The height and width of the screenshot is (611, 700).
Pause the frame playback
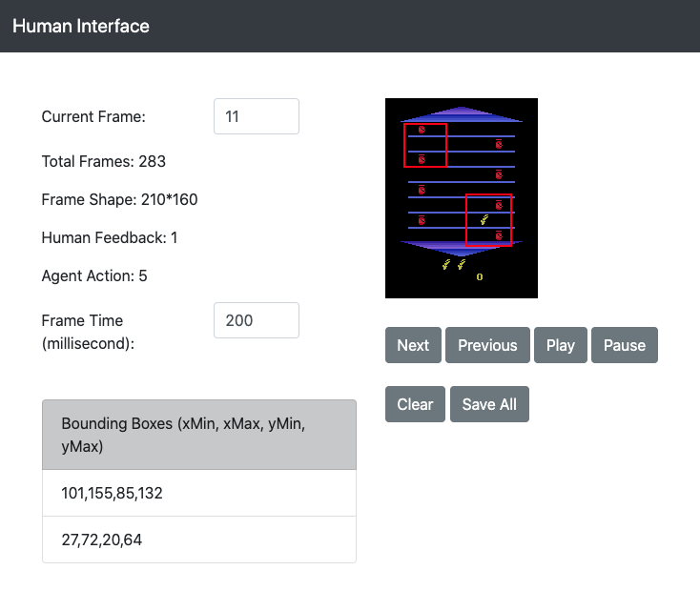point(624,345)
